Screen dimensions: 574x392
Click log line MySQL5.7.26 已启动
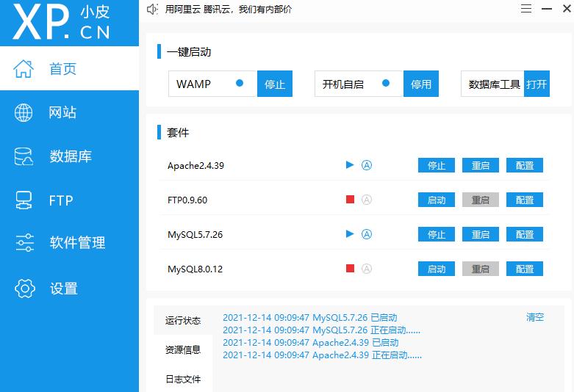coord(310,317)
